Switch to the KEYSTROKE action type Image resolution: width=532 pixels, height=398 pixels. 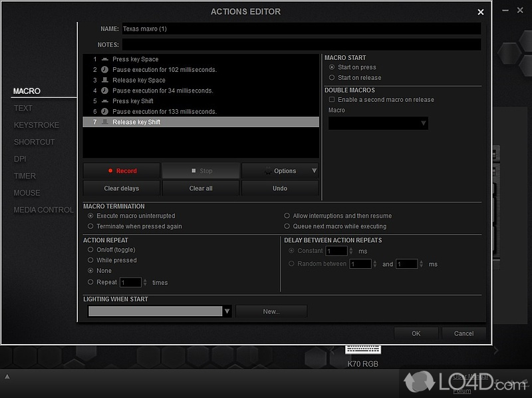coord(37,125)
